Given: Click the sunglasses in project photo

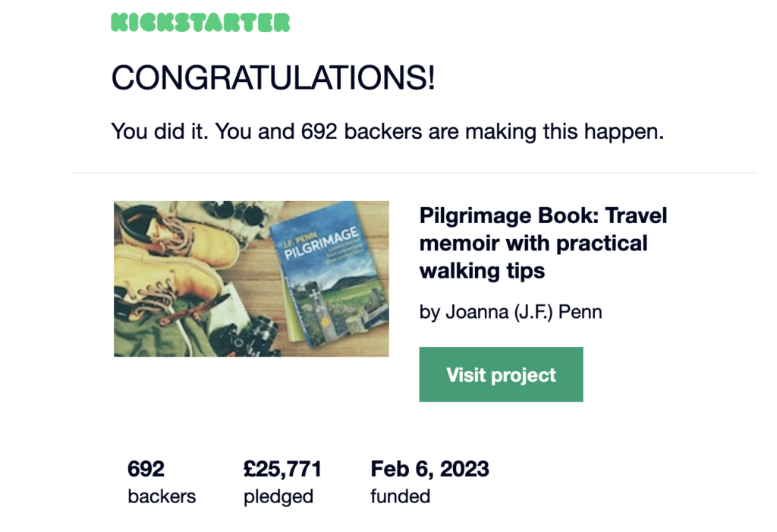Looking at the screenshot, I should tap(235, 212).
